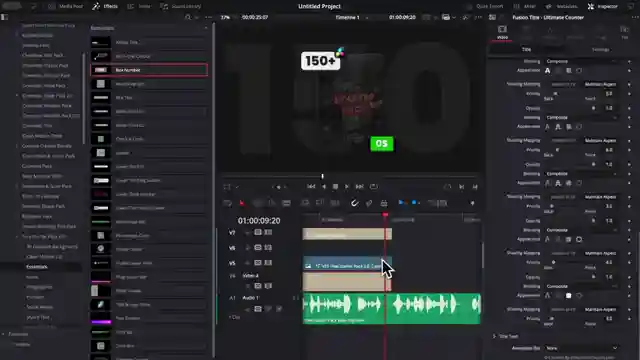Click the topmost Opacity slider handle
640x360 pixels.
tap(593, 108)
